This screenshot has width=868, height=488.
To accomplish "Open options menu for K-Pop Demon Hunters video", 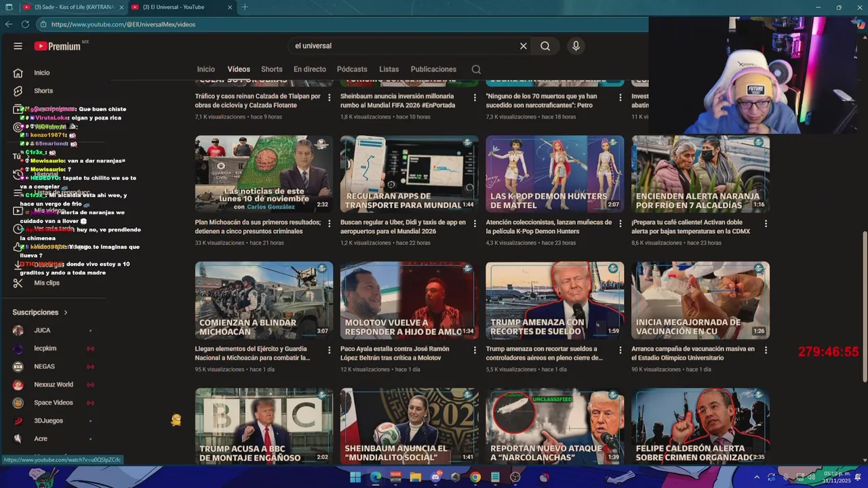I will click(x=620, y=223).
